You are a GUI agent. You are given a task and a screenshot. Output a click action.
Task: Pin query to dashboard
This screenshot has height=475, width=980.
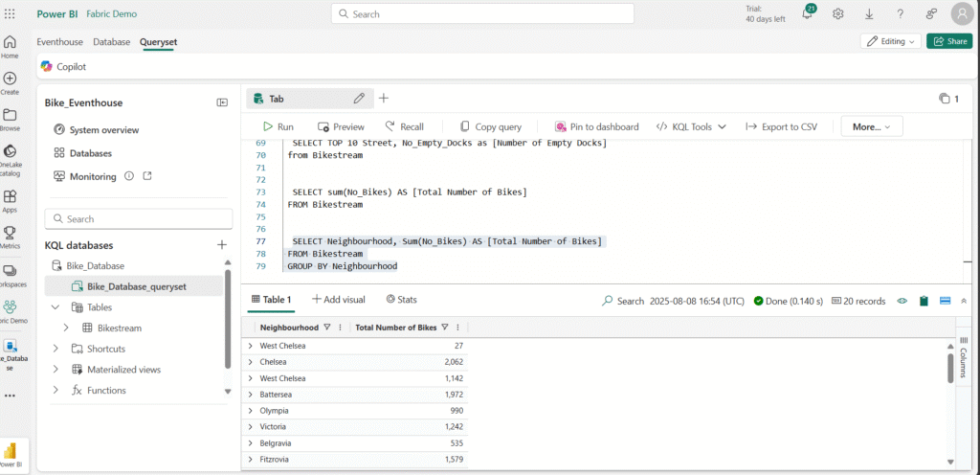coord(597,126)
